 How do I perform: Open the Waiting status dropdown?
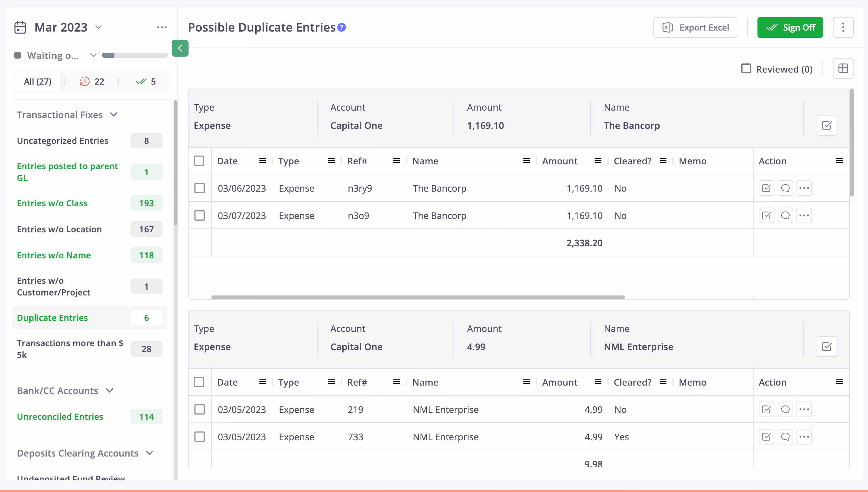coord(93,55)
